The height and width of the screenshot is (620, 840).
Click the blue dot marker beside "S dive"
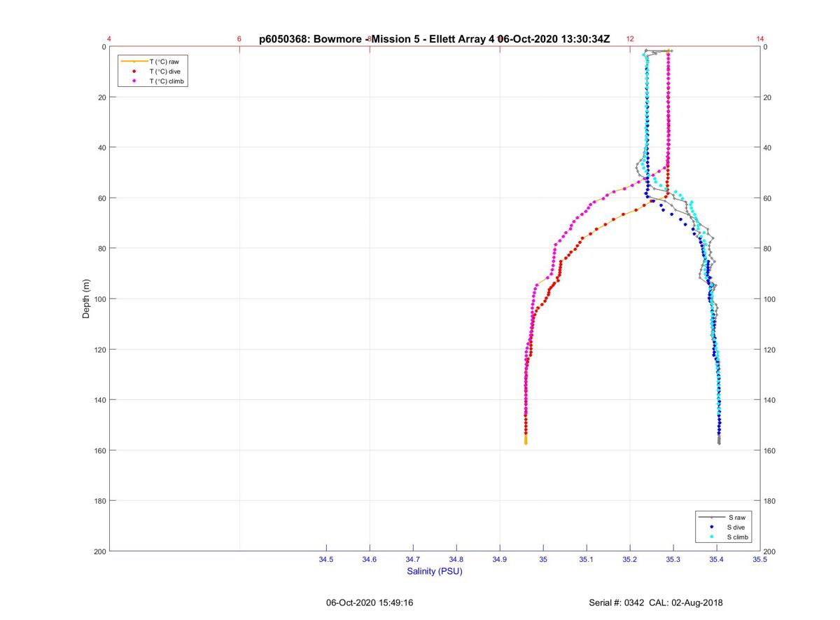pyautogui.click(x=712, y=527)
